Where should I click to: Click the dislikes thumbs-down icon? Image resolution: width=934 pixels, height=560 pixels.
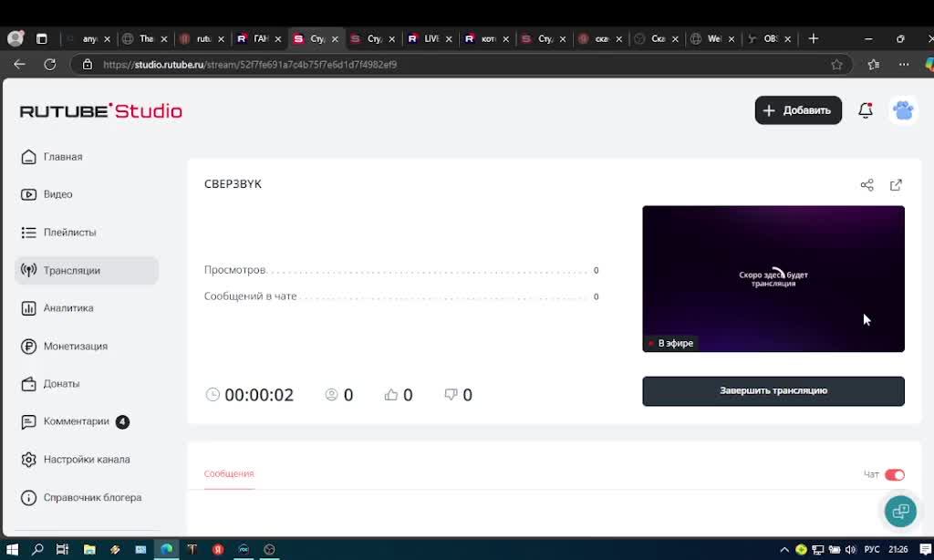451,394
